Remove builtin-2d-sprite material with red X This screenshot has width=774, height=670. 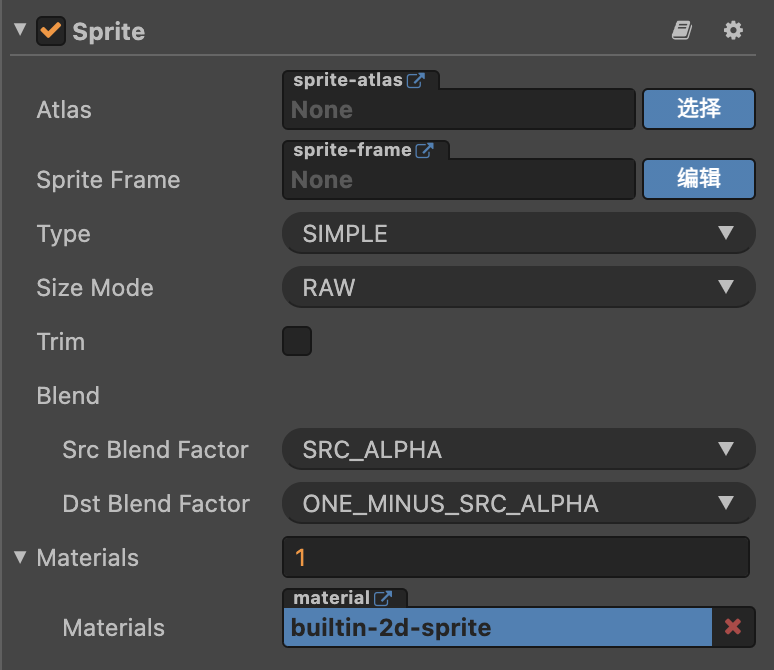733,627
